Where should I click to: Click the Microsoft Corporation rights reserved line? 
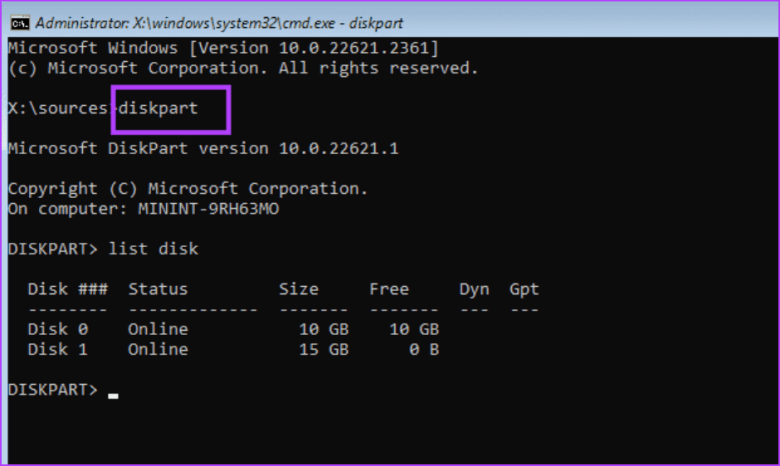click(x=243, y=68)
